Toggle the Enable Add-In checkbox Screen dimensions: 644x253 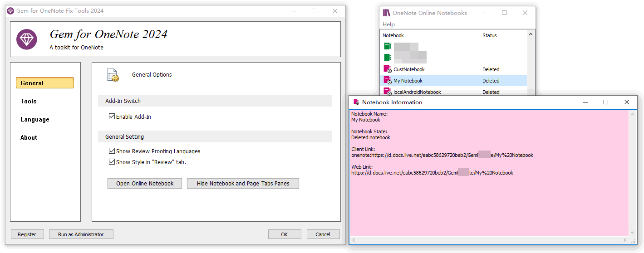[112, 117]
